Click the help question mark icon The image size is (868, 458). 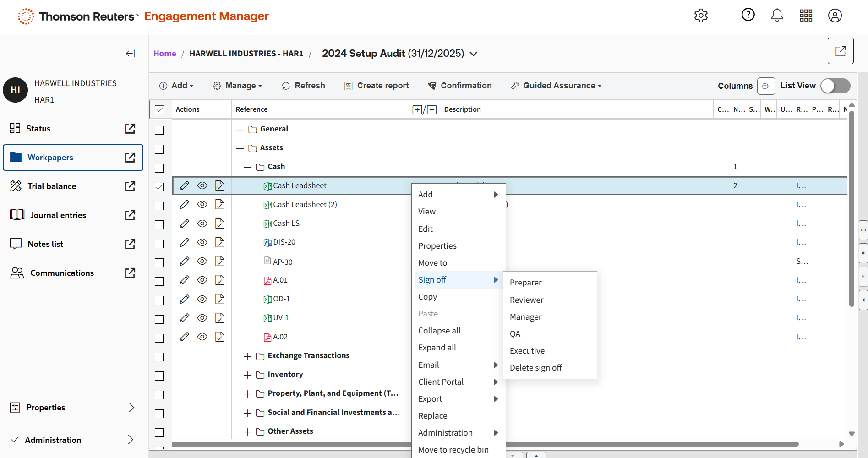748,15
